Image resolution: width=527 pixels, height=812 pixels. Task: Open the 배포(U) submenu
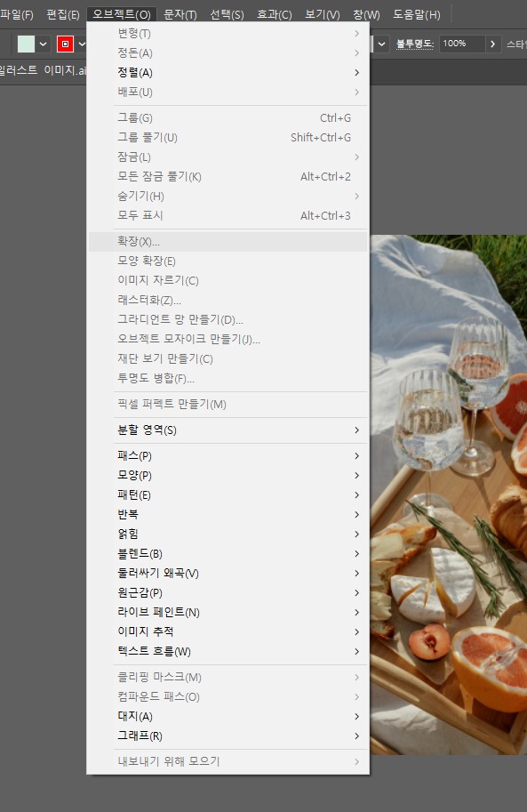[228, 92]
